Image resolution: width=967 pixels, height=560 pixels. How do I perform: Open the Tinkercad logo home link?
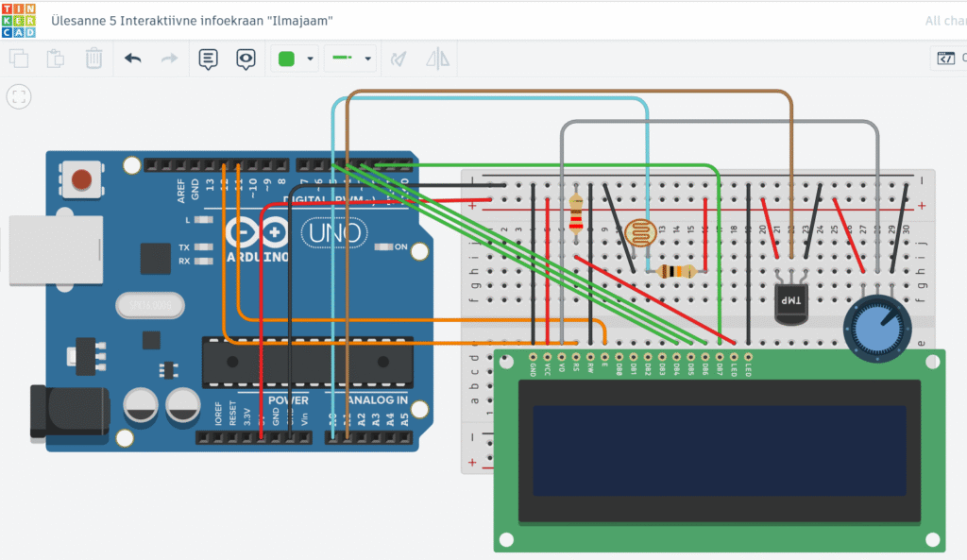tap(19, 21)
